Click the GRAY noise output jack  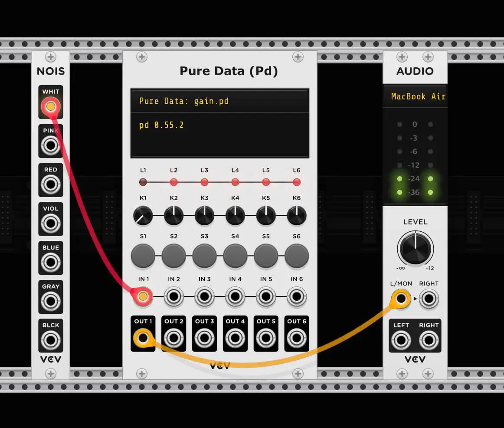pyautogui.click(x=50, y=301)
